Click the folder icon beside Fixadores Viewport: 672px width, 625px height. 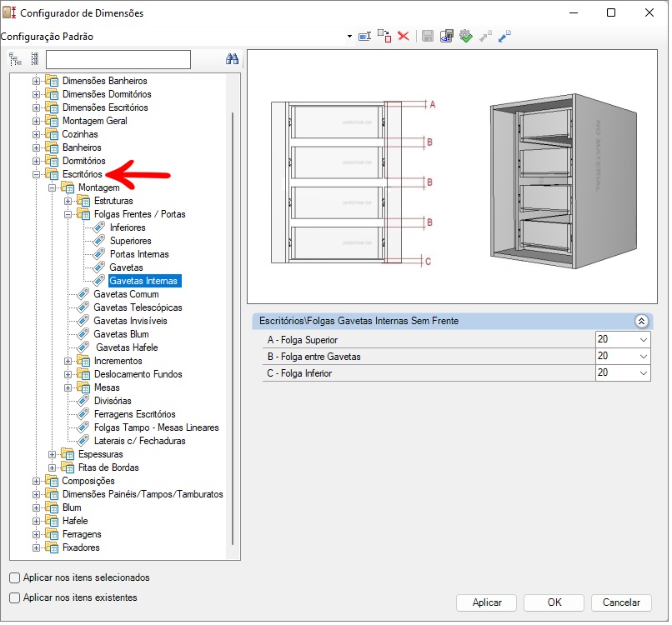click(x=52, y=547)
